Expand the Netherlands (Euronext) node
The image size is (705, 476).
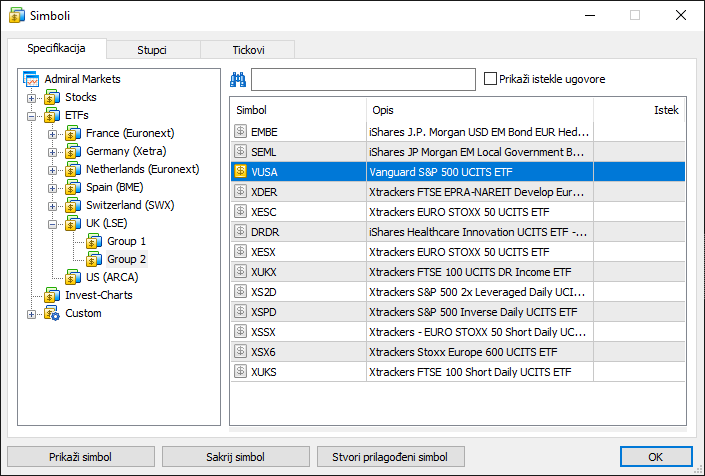click(52, 170)
